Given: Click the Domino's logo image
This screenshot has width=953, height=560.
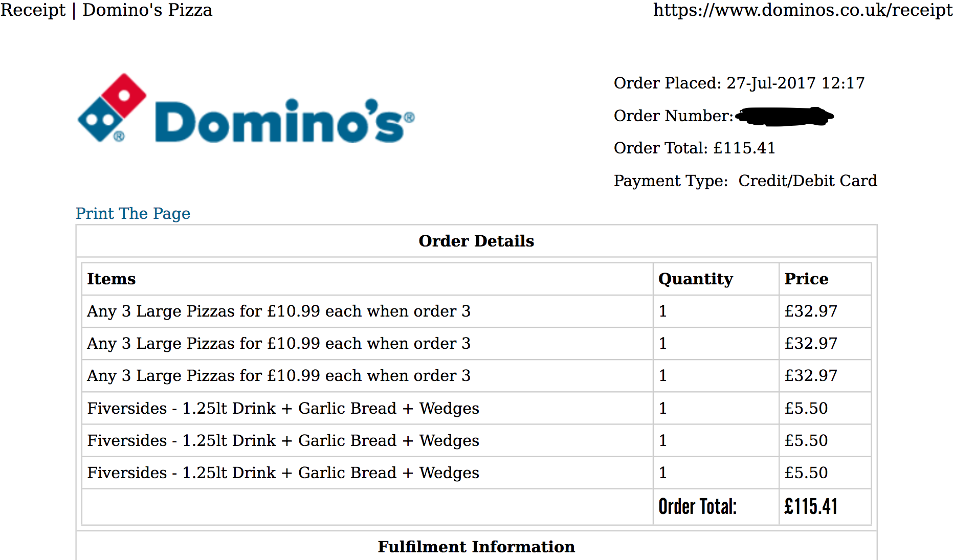Looking at the screenshot, I should (x=246, y=108).
